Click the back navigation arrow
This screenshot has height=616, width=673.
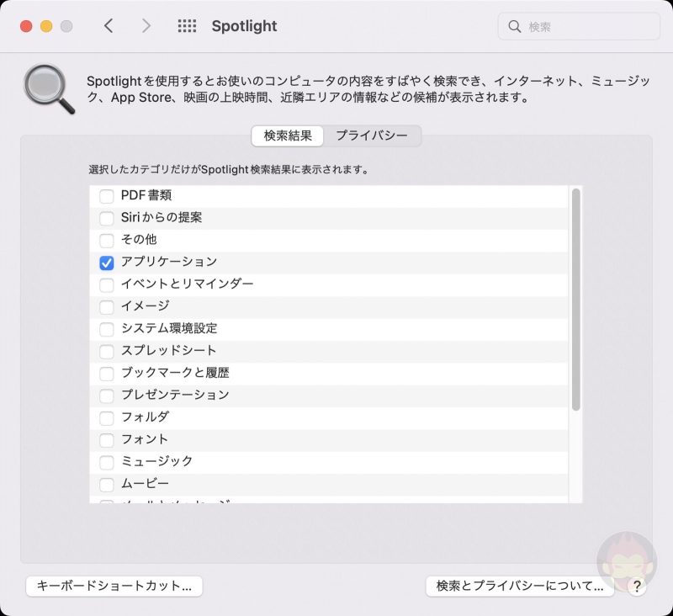(109, 25)
